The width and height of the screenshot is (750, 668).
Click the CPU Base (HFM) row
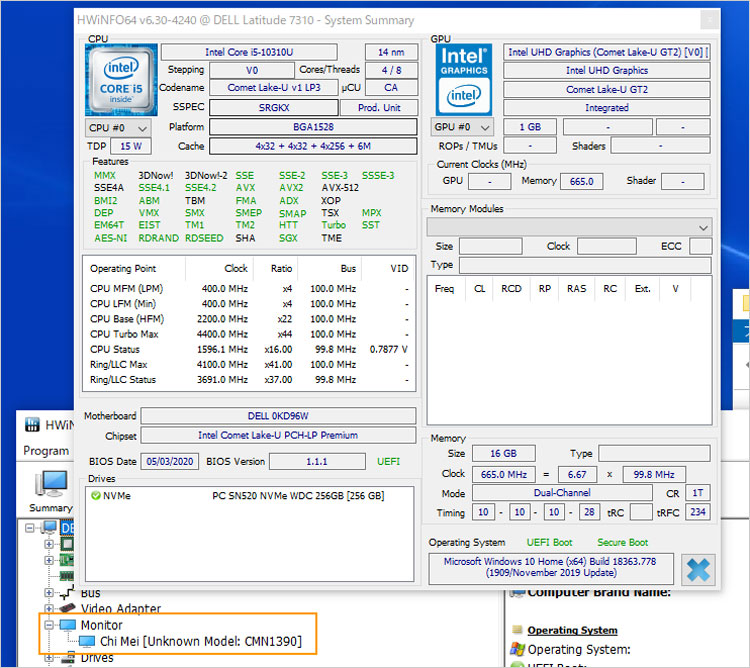(x=249, y=319)
